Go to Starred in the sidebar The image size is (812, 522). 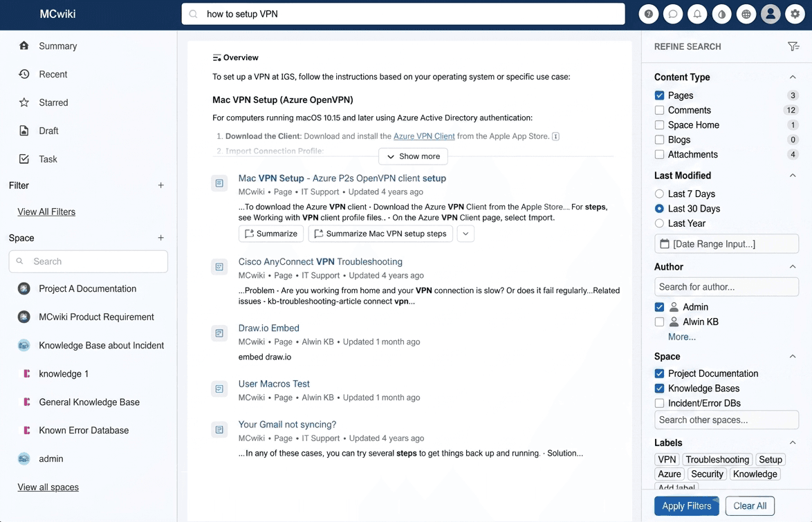pyautogui.click(x=53, y=102)
